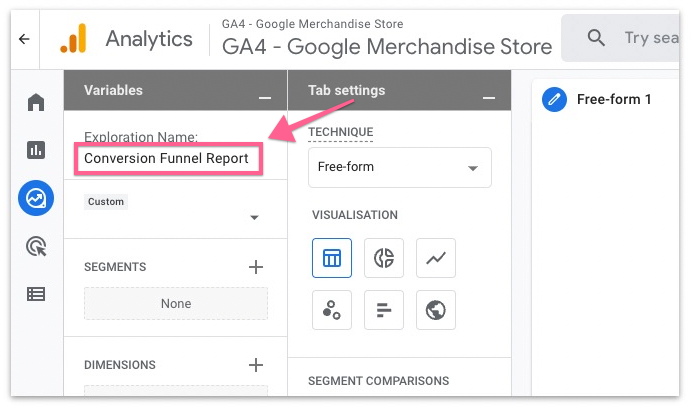This screenshot has width=692, height=407.
Task: Add a new segment with plus button
Action: (x=256, y=267)
